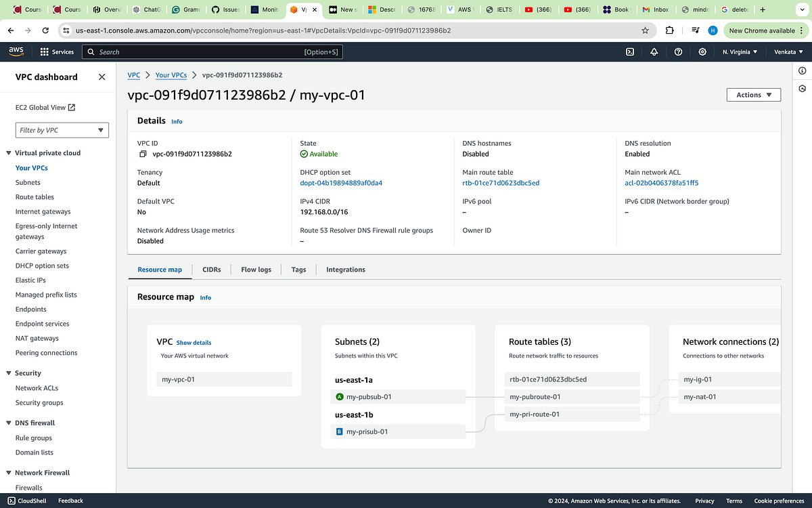
Task: Reload the page with the refresh icon
Action: click(45, 30)
